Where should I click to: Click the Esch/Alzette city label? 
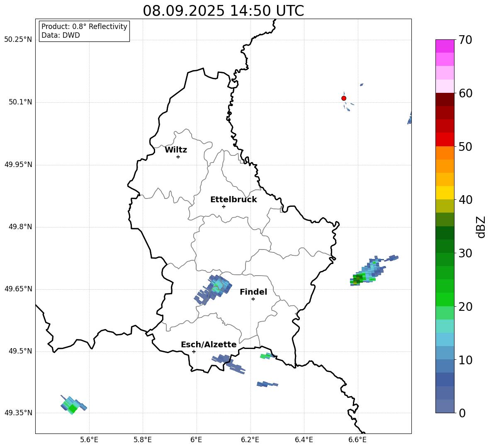[209, 344]
